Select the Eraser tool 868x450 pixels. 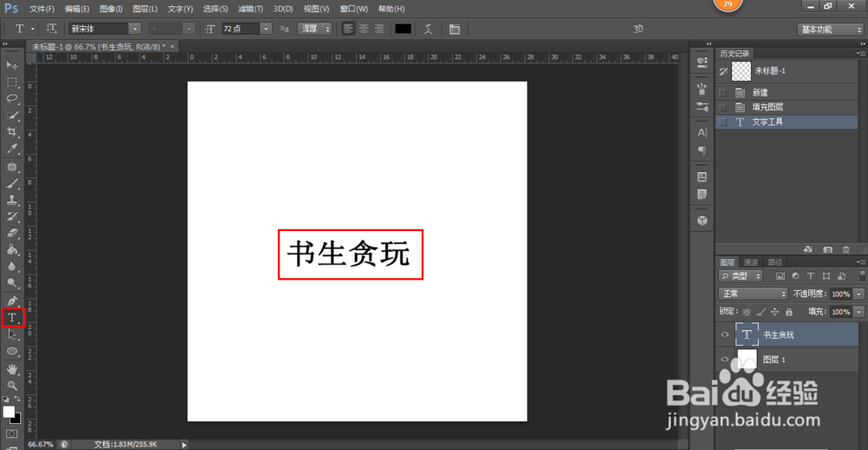pyautogui.click(x=12, y=233)
